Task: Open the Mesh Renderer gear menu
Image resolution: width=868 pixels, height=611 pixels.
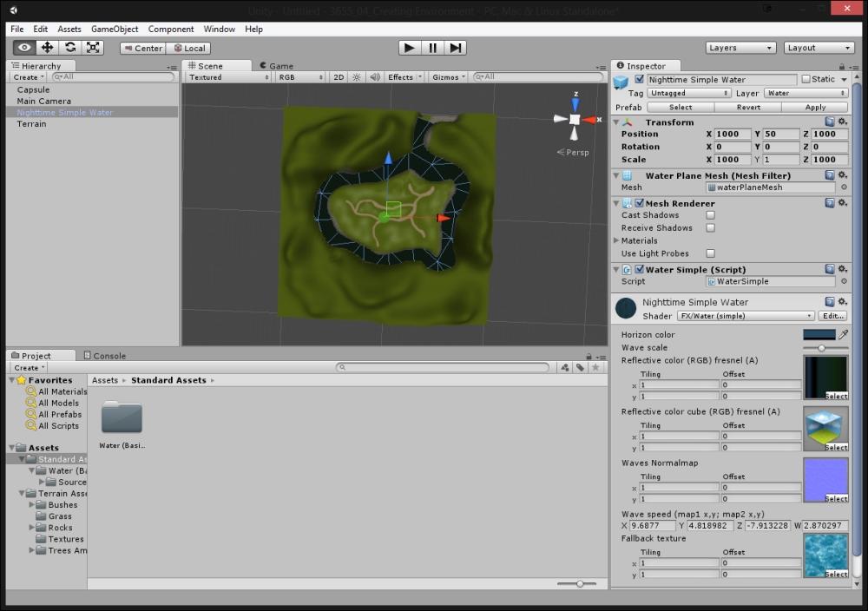Action: pyautogui.click(x=842, y=203)
